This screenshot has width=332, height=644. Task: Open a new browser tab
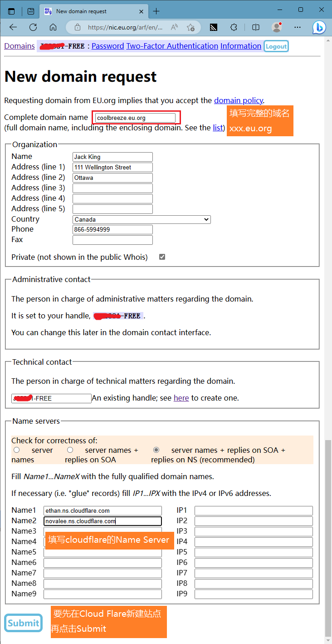point(156,11)
